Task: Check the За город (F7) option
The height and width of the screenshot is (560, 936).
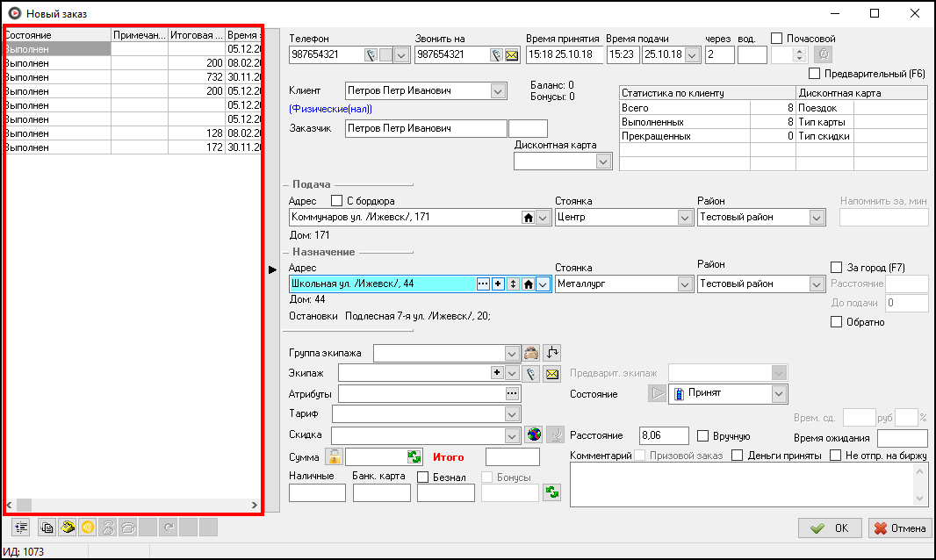Action: (836, 267)
